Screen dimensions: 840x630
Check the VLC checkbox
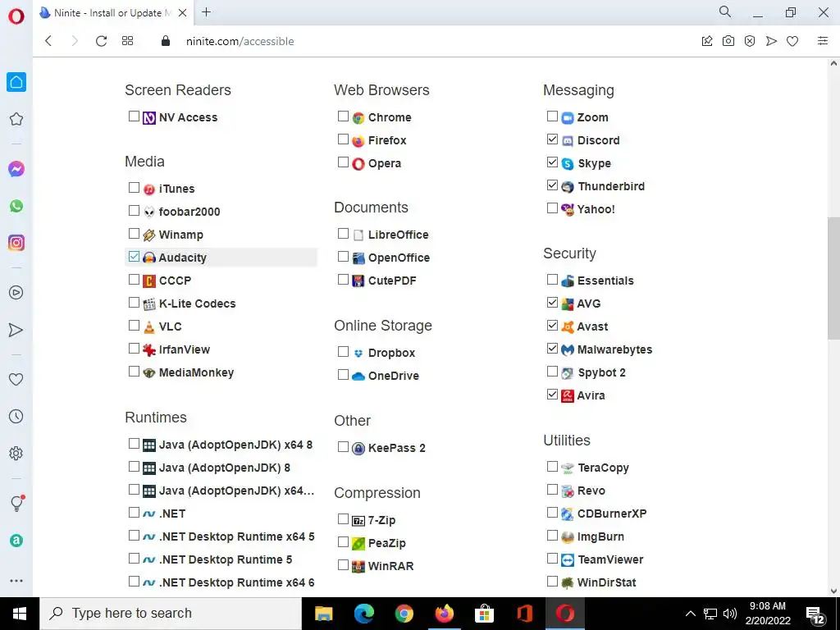[x=134, y=325]
